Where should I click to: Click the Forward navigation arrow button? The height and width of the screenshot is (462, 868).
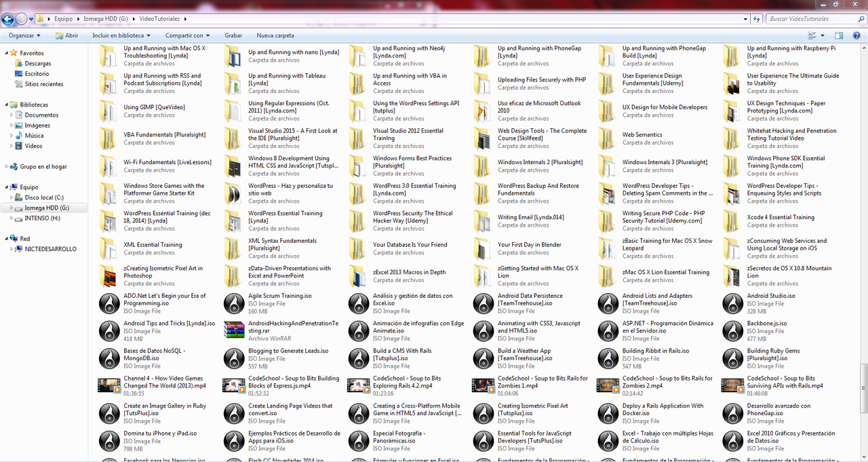pyautogui.click(x=22, y=19)
